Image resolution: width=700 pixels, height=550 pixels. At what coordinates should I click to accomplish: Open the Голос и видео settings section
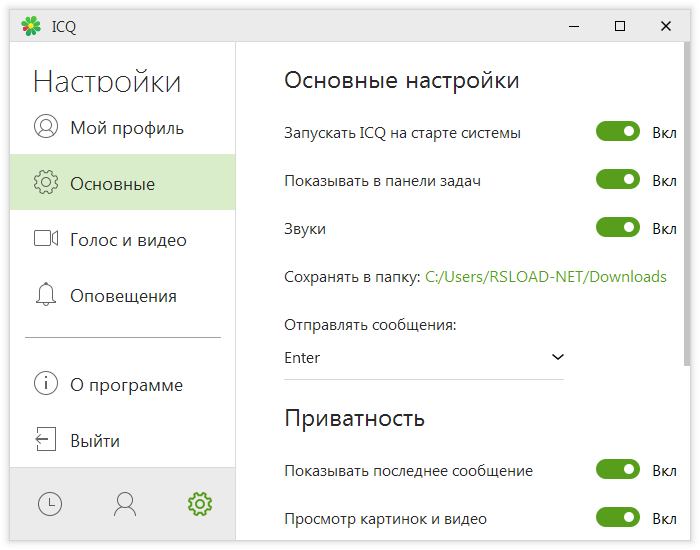pyautogui.click(x=128, y=240)
